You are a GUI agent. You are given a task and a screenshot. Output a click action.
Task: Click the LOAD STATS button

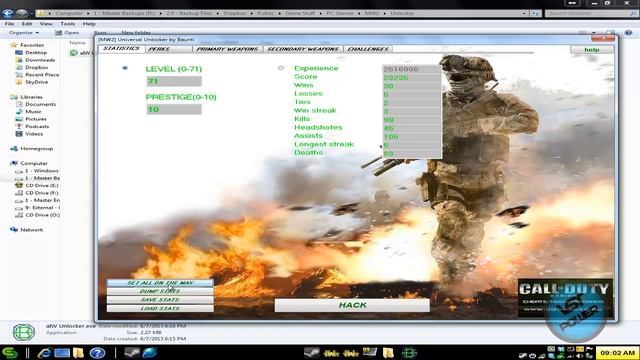(x=160, y=309)
